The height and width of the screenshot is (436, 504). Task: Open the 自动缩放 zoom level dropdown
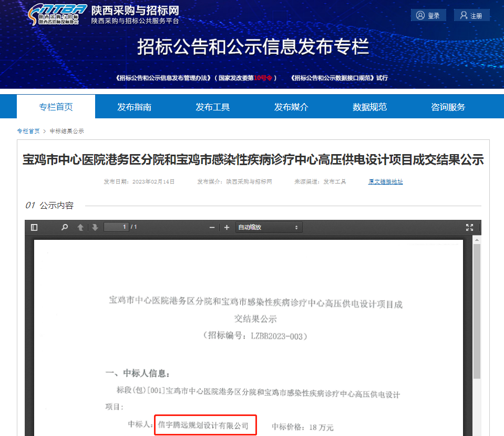tap(268, 227)
